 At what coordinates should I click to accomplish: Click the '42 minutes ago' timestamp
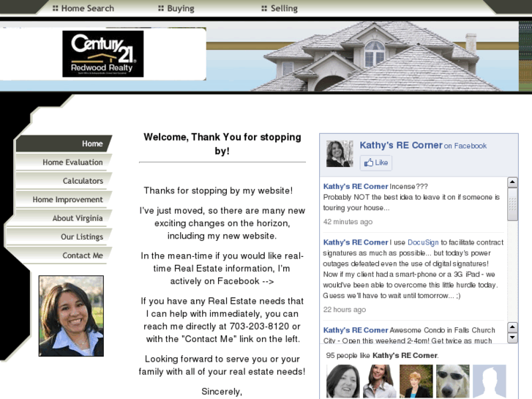point(348,222)
